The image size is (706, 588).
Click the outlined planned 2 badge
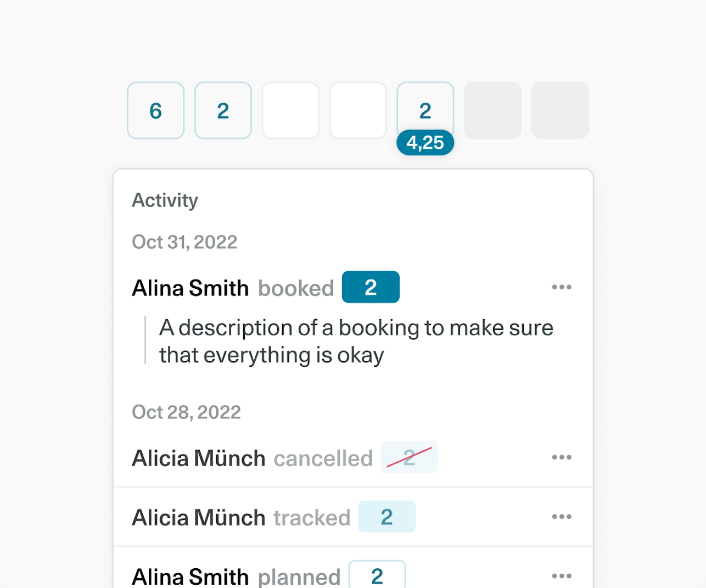click(x=377, y=575)
